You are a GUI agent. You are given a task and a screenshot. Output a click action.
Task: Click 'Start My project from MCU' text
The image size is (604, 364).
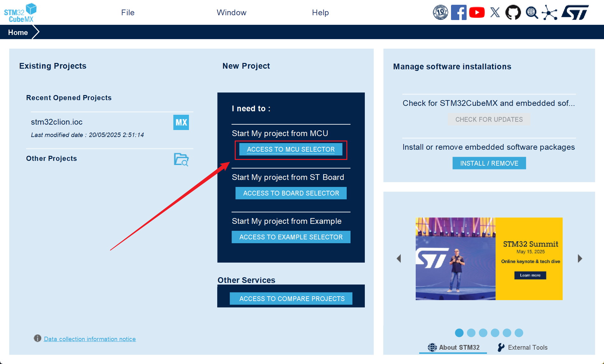tap(280, 133)
